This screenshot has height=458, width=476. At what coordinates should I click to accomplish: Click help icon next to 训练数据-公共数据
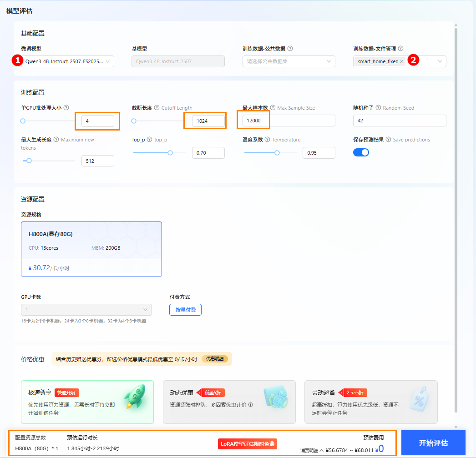point(290,49)
